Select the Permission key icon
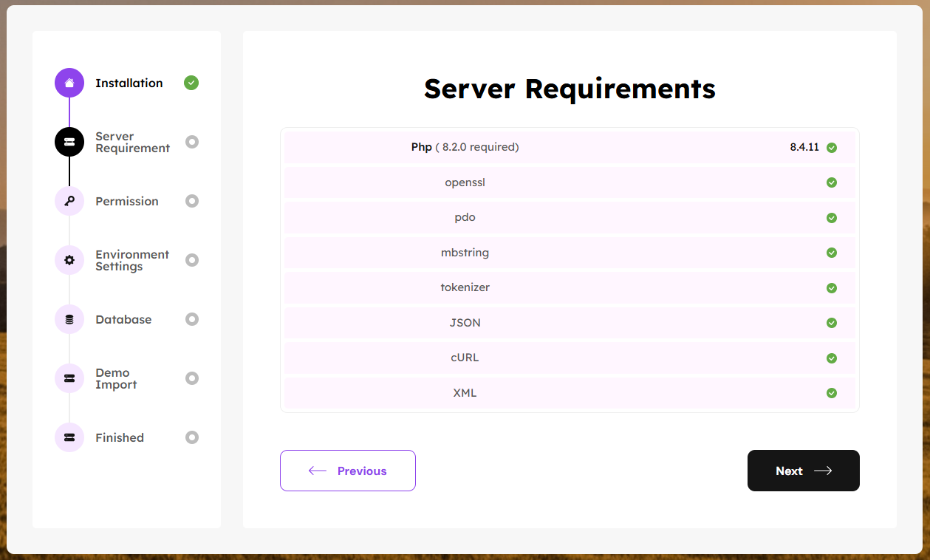Viewport: 930px width, 560px height. pos(69,201)
